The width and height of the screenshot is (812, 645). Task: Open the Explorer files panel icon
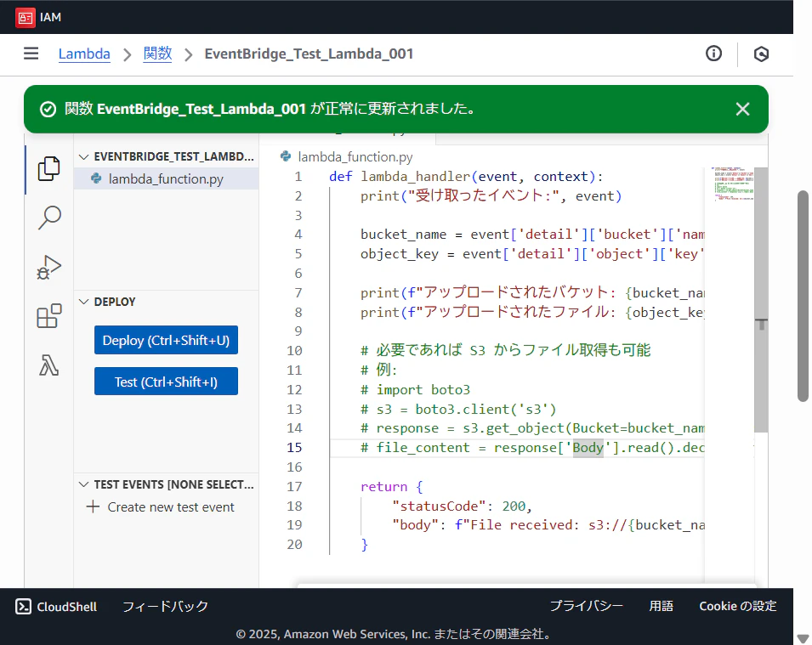pyautogui.click(x=49, y=168)
